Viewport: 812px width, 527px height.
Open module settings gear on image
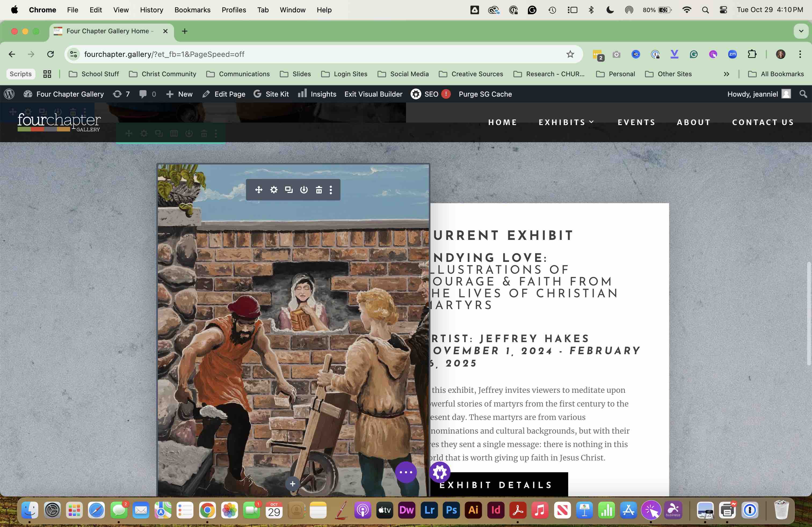274,189
